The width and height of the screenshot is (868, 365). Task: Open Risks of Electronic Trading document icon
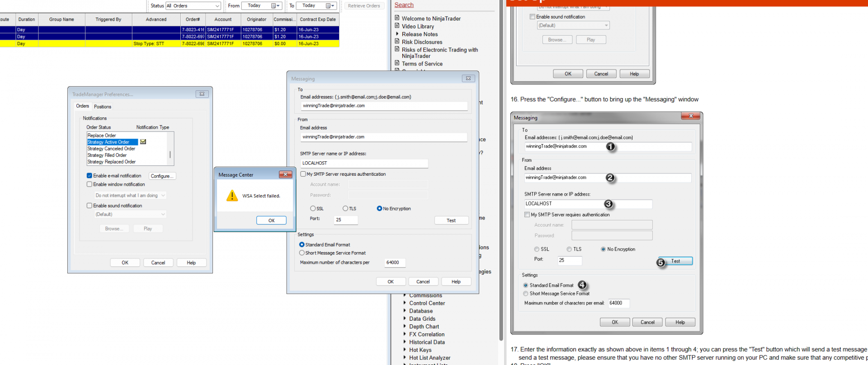point(397,49)
